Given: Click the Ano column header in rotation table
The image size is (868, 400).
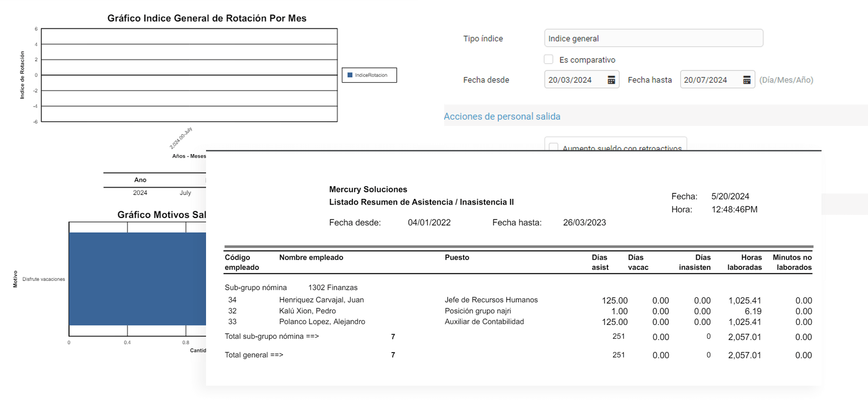Looking at the screenshot, I should (140, 180).
